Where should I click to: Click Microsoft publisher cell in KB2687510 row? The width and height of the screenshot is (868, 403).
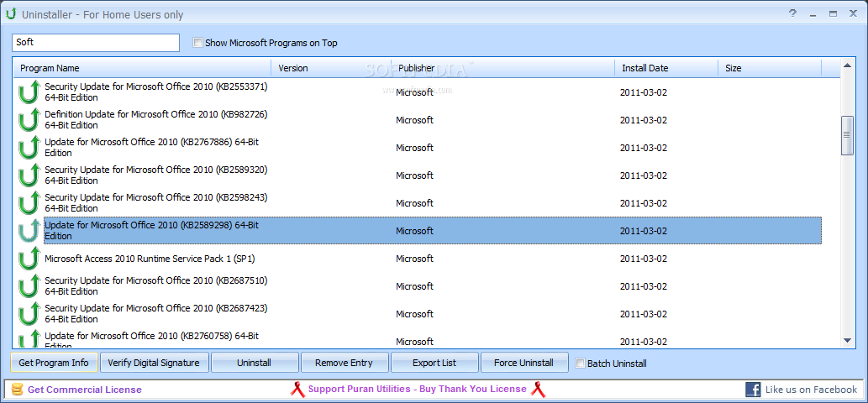[414, 286]
